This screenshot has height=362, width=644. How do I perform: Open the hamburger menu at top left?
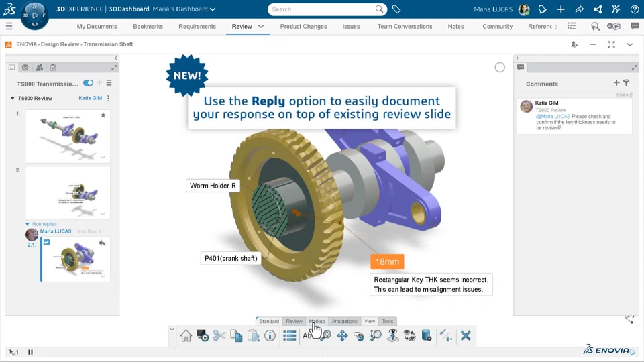point(9,27)
